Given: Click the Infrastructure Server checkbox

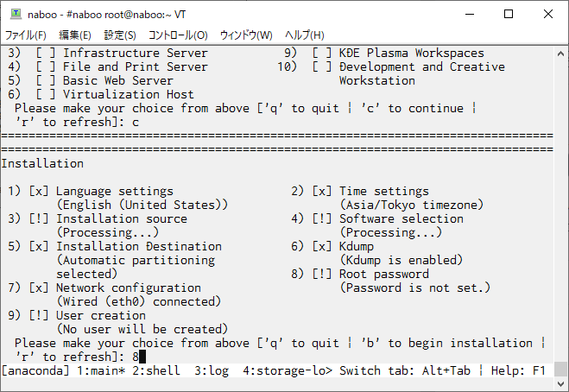Looking at the screenshot, I should tap(46, 53).
